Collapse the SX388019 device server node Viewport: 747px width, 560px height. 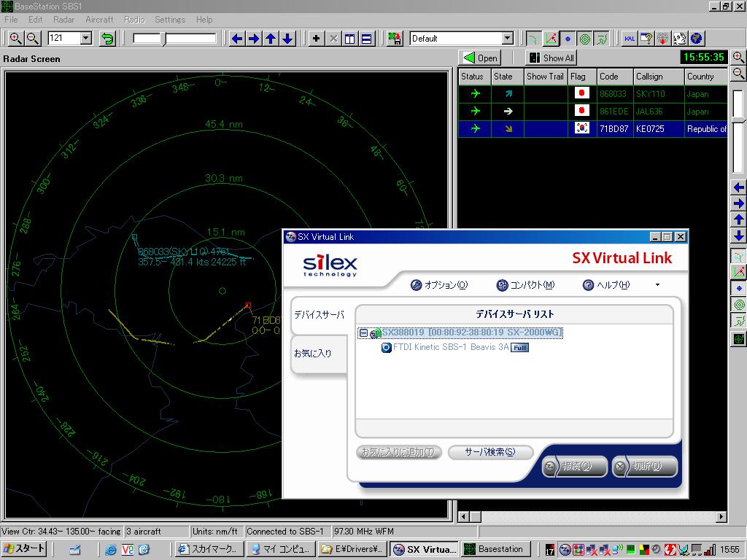coord(363,332)
